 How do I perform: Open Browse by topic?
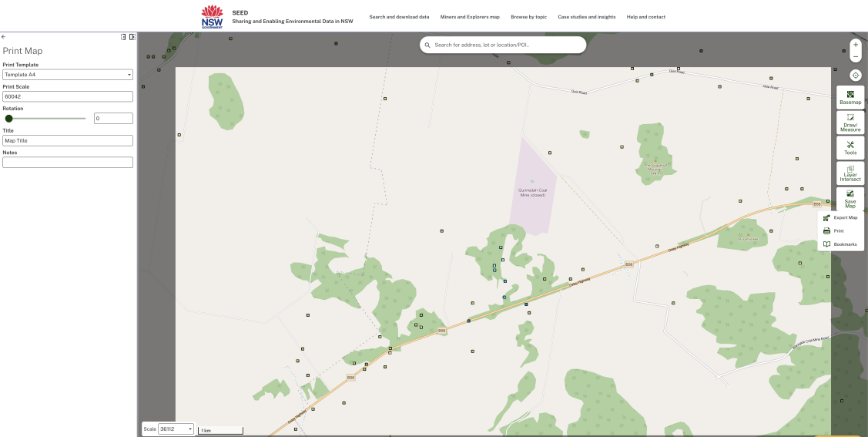[x=528, y=17]
